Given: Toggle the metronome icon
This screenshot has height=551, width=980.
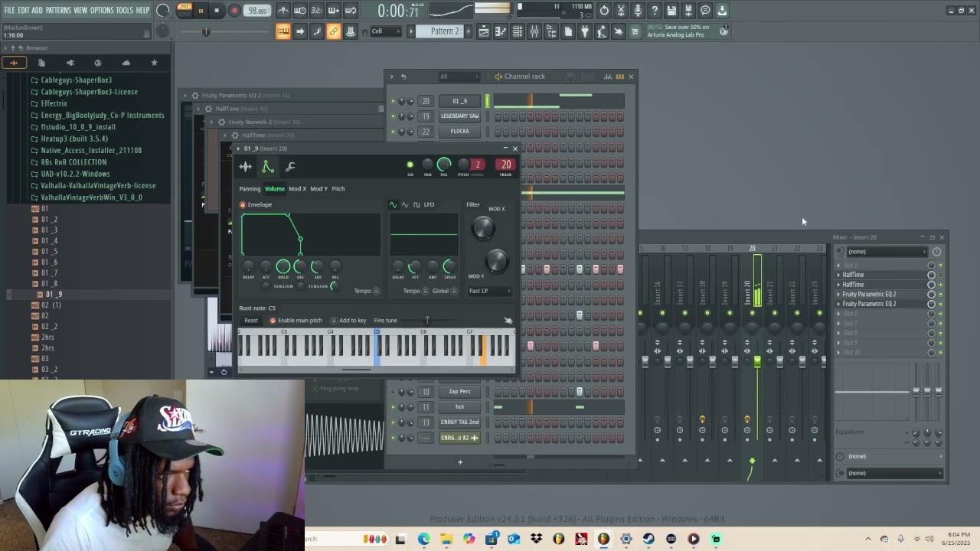Looking at the screenshot, I should 283,11.
